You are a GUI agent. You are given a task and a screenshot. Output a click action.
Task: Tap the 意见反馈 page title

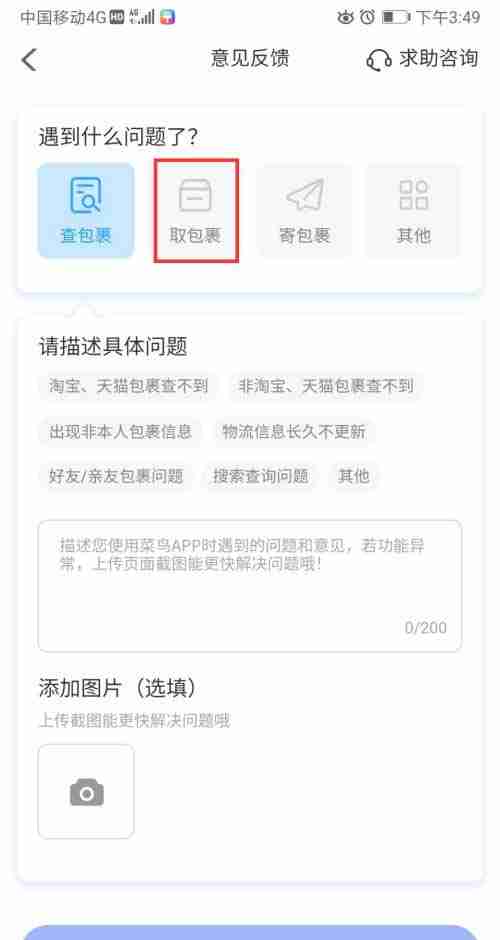click(x=250, y=59)
